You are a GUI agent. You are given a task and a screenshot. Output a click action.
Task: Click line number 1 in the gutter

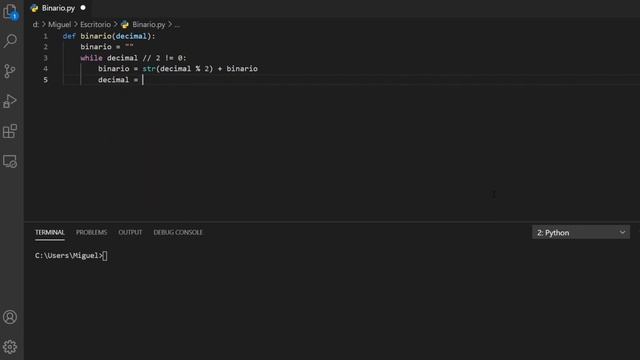(46, 36)
